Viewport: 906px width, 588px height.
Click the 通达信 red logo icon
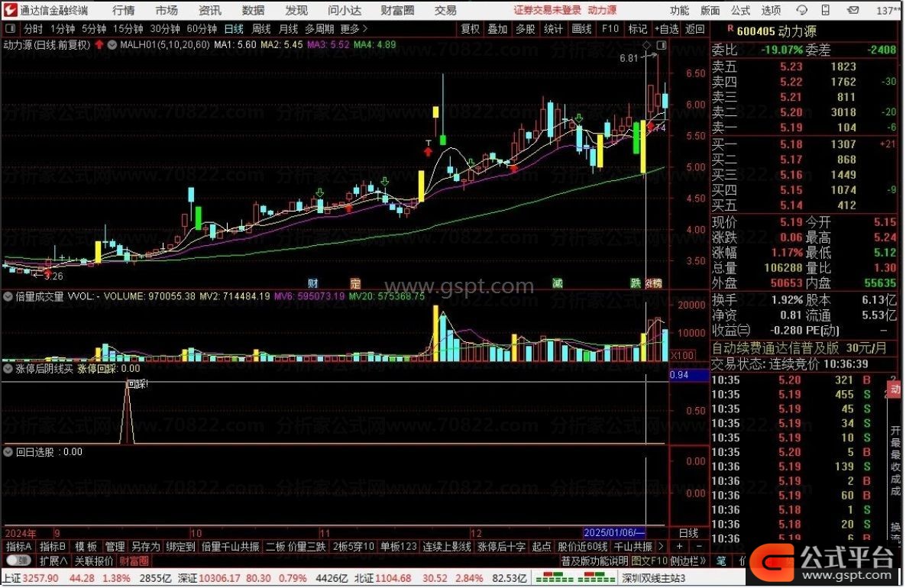pos(10,10)
